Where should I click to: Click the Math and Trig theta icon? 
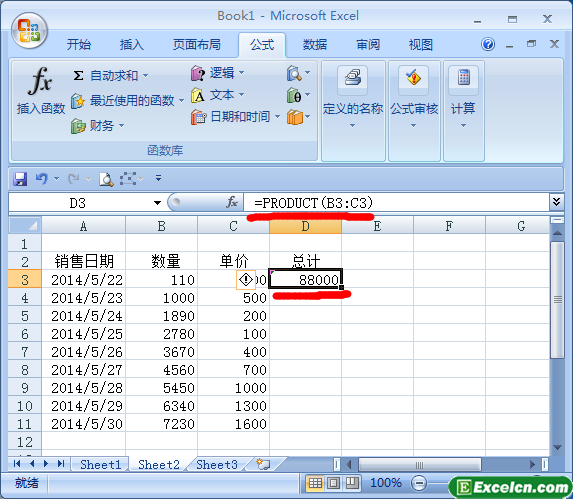point(294,95)
